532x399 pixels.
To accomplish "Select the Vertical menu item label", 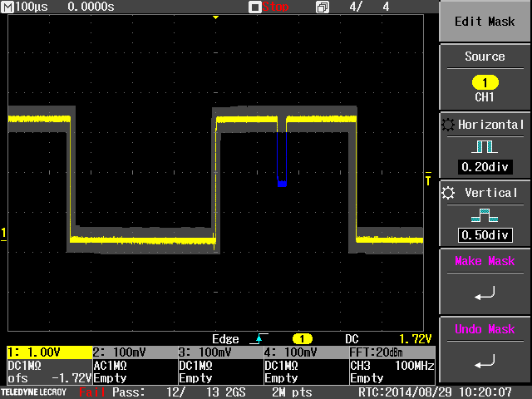I will pos(491,193).
